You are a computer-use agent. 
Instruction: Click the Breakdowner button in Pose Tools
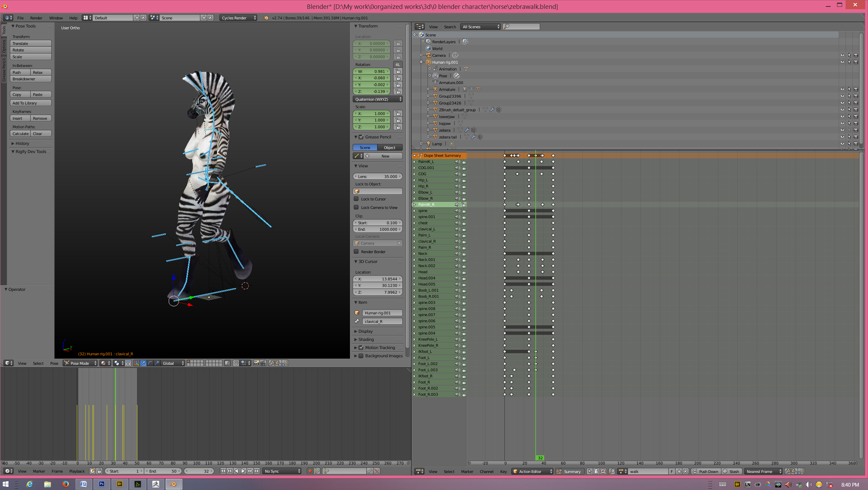click(31, 79)
